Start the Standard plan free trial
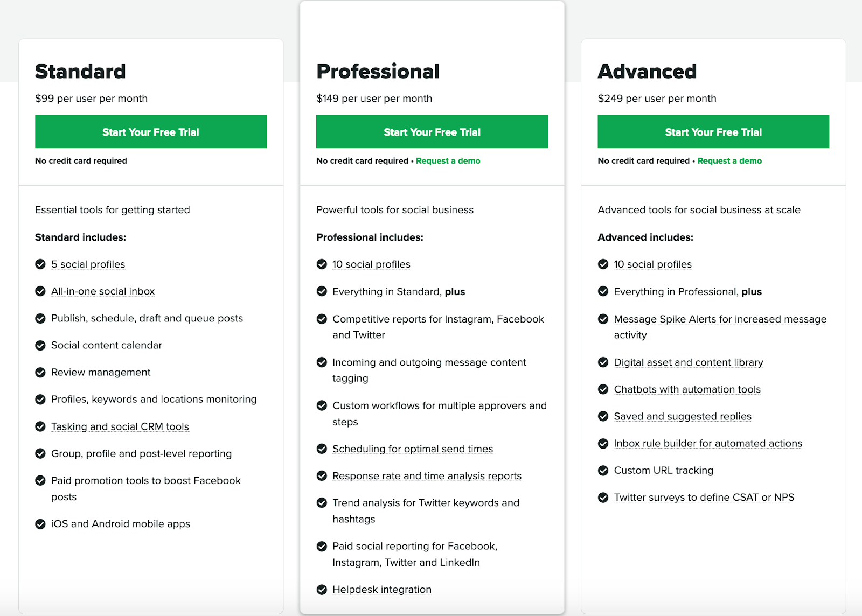Screen dimensions: 862x616 click(x=151, y=131)
